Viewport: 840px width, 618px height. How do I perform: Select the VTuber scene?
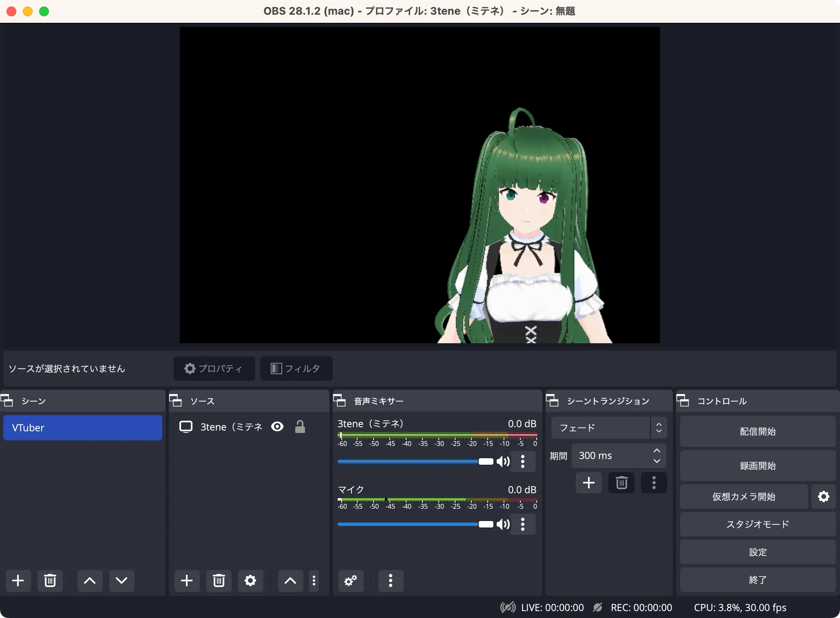83,428
